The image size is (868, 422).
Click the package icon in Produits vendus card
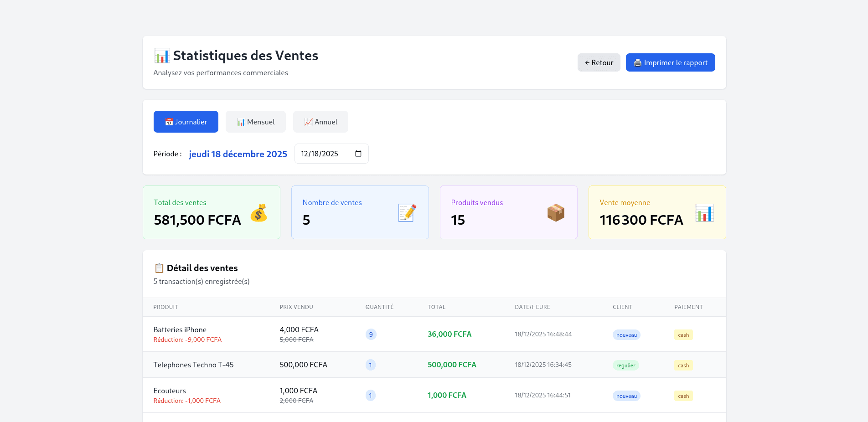tap(556, 212)
